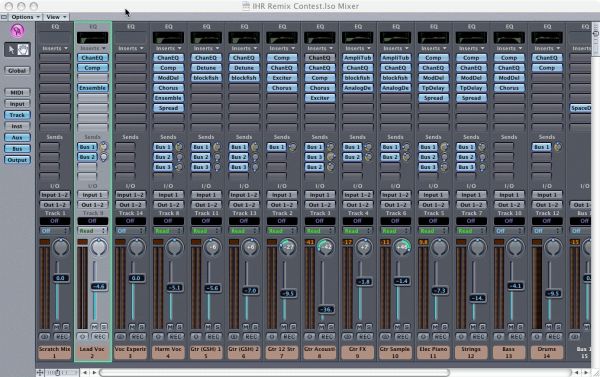The width and height of the screenshot is (600, 377).
Task: Select the hand tool in sidebar
Action: click(x=23, y=49)
